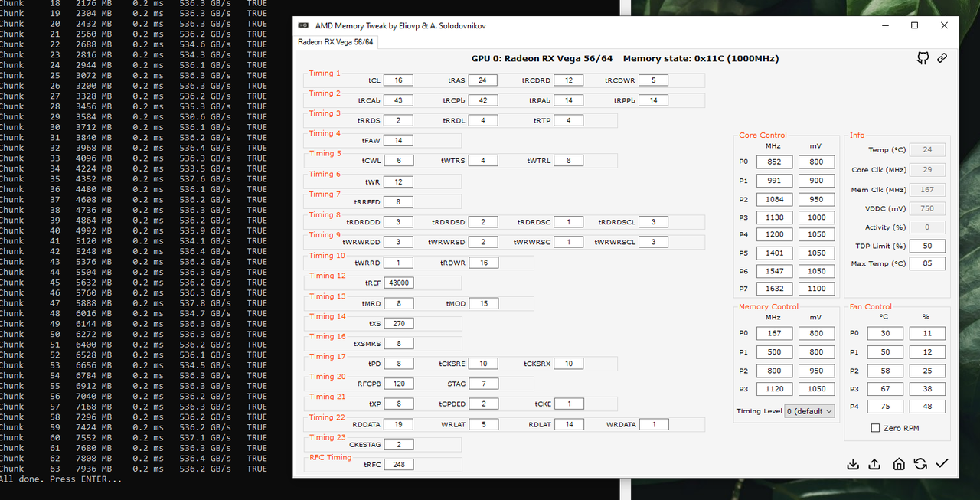This screenshot has height=500, width=980.
Task: Edit Memory Control P3 MHz field 1120
Action: (x=774, y=389)
